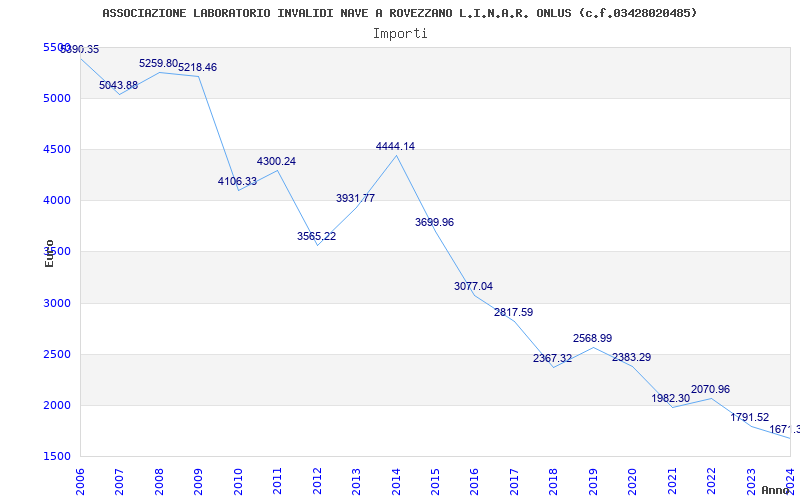This screenshot has height=500, width=800.
Task: Click the 1500 y-axis tick label
Action: (x=56, y=456)
